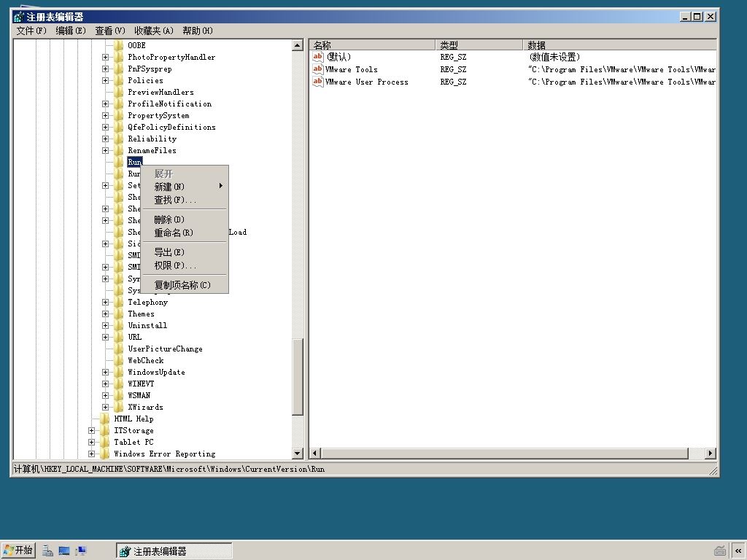This screenshot has height=560, width=747.
Task: Expand the ITStorage key
Action: tap(91, 430)
